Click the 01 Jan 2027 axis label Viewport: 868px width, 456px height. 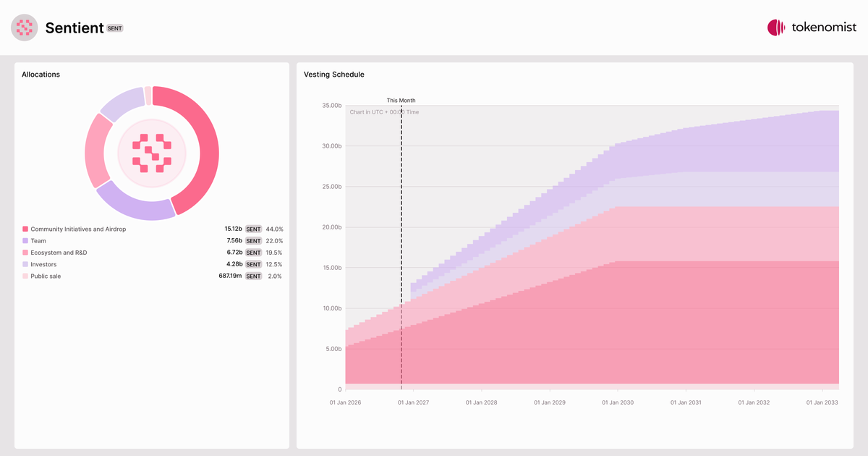point(414,402)
